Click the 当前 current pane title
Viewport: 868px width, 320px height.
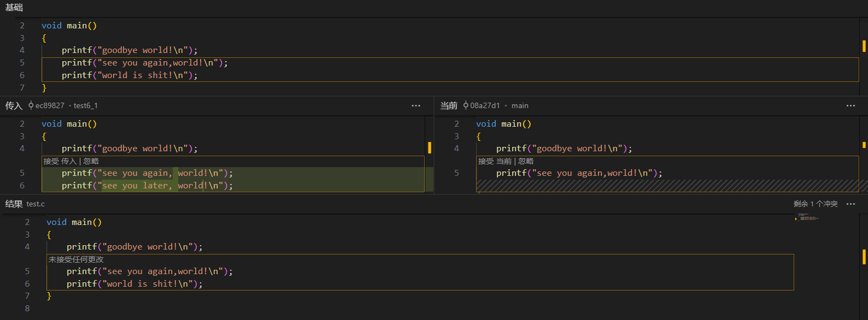click(x=449, y=105)
